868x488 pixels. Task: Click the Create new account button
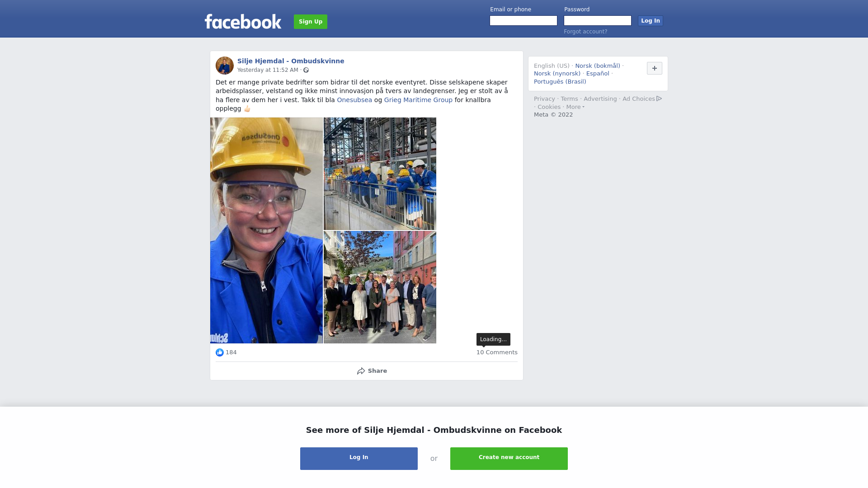pyautogui.click(x=509, y=459)
